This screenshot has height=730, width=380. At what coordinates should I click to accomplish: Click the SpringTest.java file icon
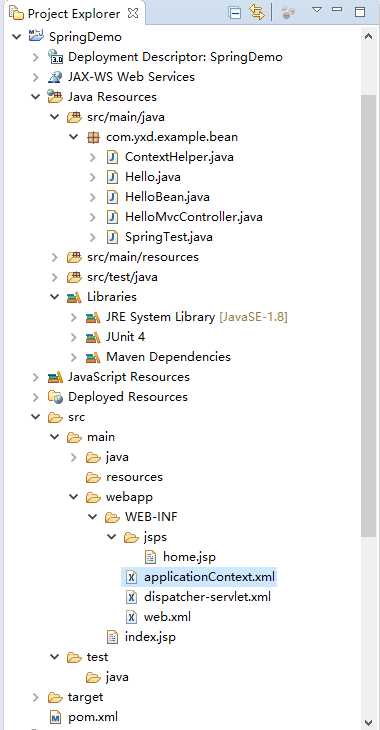[x=112, y=237]
